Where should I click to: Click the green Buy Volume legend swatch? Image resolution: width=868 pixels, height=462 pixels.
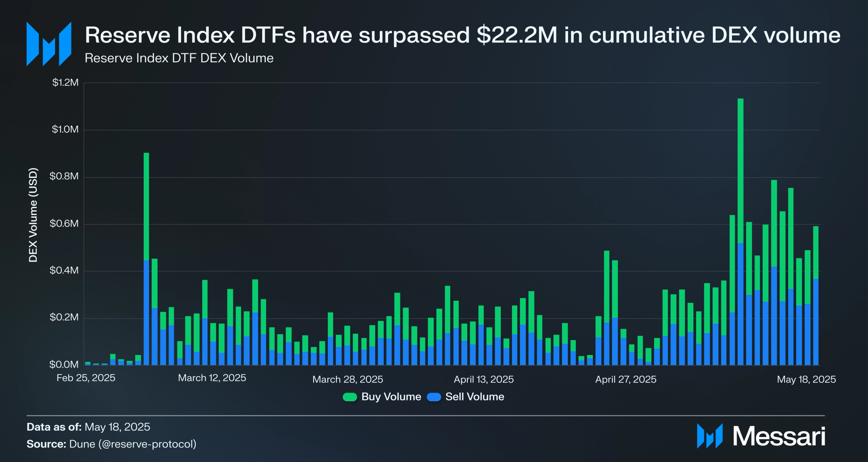coord(350,397)
